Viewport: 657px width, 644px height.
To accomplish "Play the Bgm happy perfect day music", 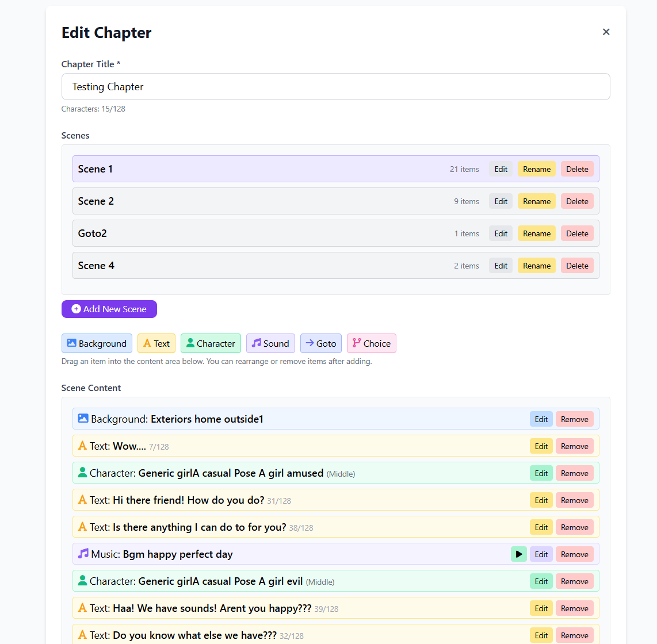I will click(x=519, y=554).
